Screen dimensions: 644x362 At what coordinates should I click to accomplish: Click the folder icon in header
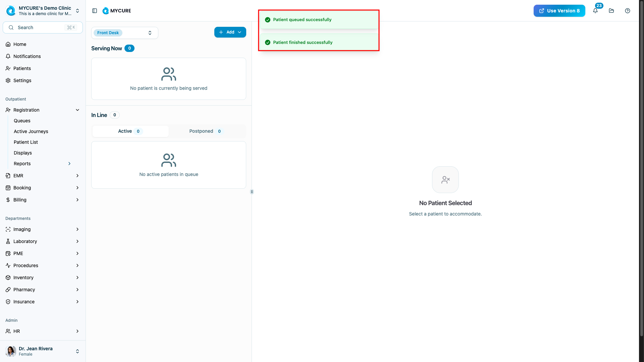click(x=611, y=11)
